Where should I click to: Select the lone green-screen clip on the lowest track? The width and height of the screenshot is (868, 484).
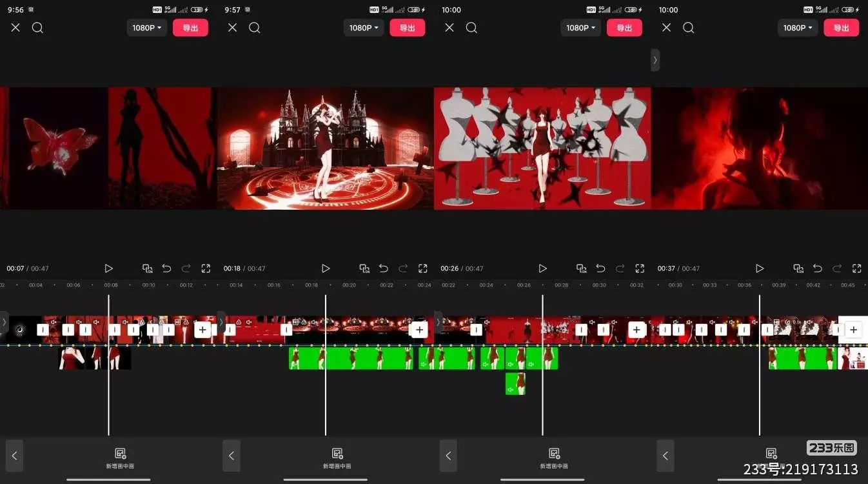click(515, 384)
